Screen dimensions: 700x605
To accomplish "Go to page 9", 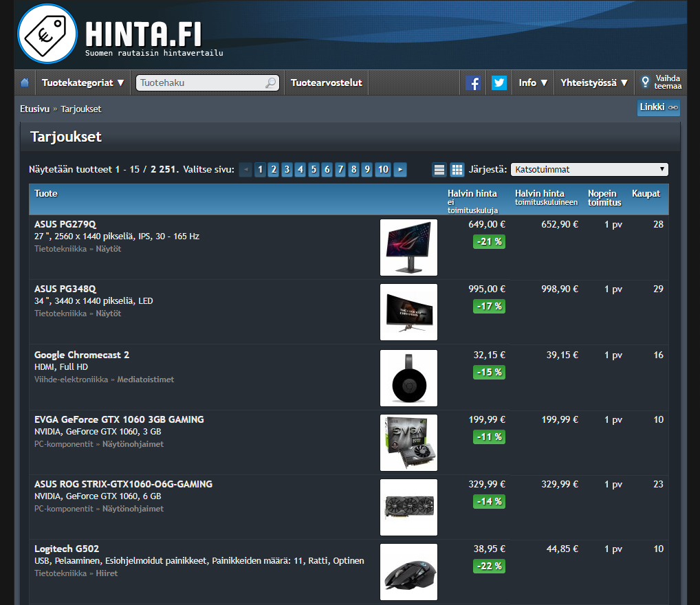I will coord(367,170).
